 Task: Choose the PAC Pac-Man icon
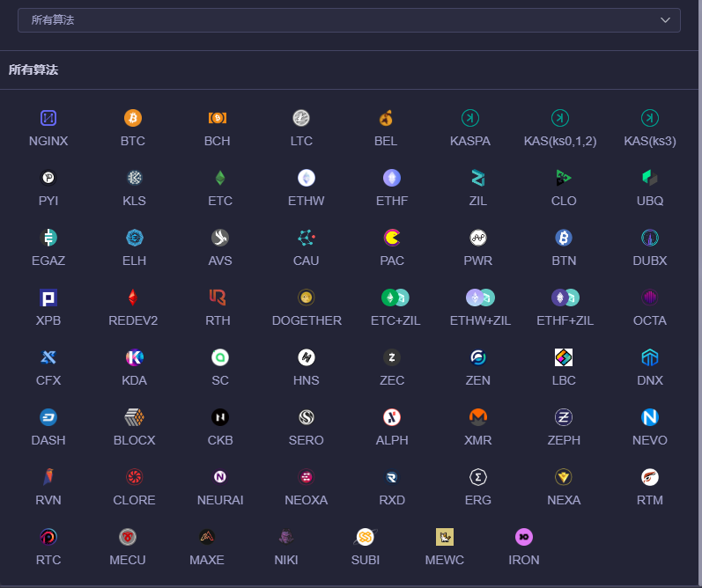click(x=392, y=238)
